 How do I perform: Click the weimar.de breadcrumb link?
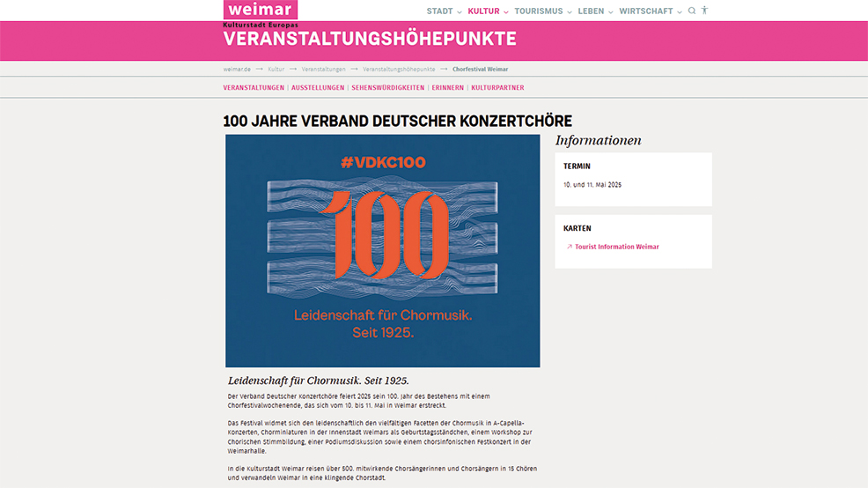click(x=237, y=70)
